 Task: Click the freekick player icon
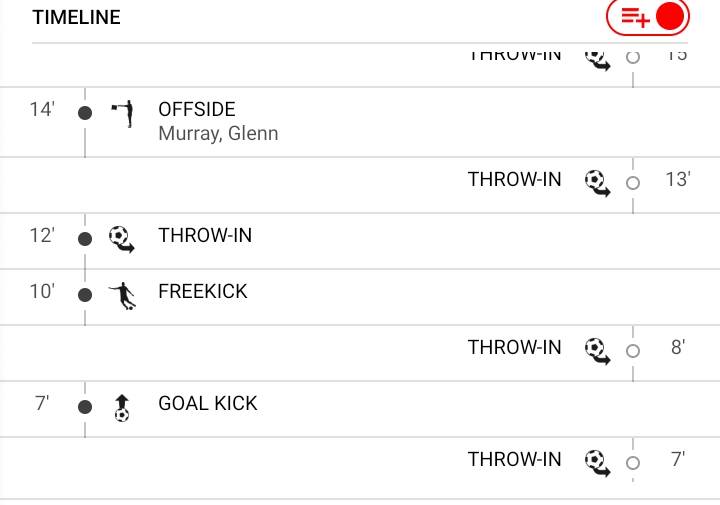pos(122,295)
